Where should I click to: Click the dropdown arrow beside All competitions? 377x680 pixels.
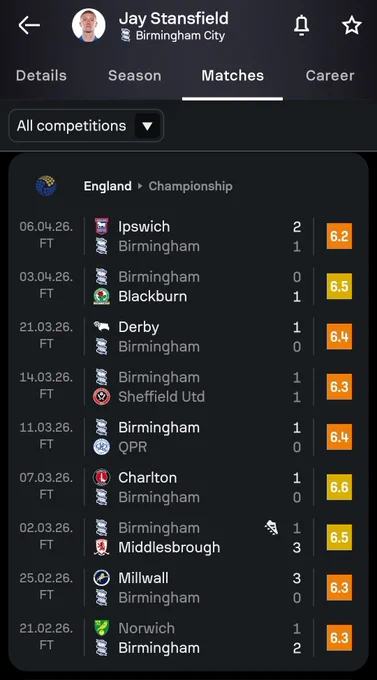[x=148, y=126]
